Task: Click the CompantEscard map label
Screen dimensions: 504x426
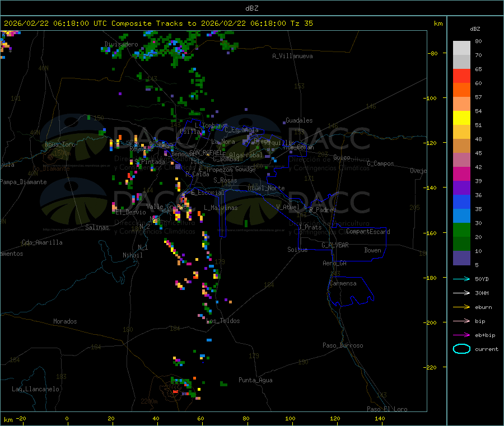Action: coord(368,232)
